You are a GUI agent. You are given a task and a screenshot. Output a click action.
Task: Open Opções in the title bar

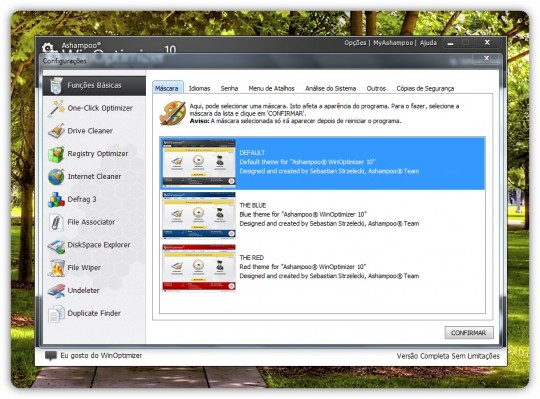point(355,43)
